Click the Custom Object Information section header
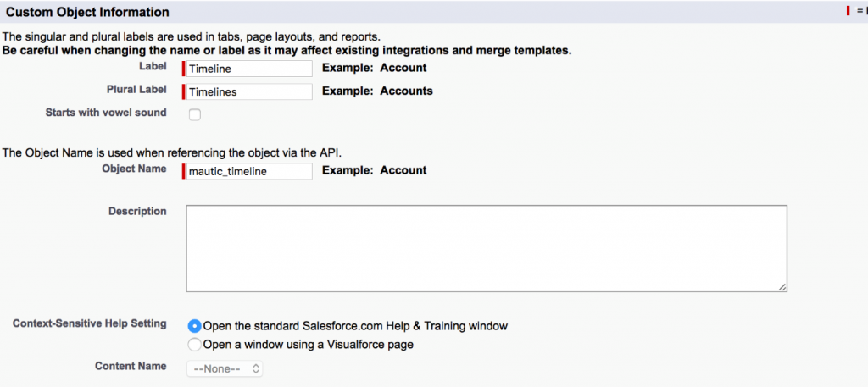868x387 pixels. point(88,13)
